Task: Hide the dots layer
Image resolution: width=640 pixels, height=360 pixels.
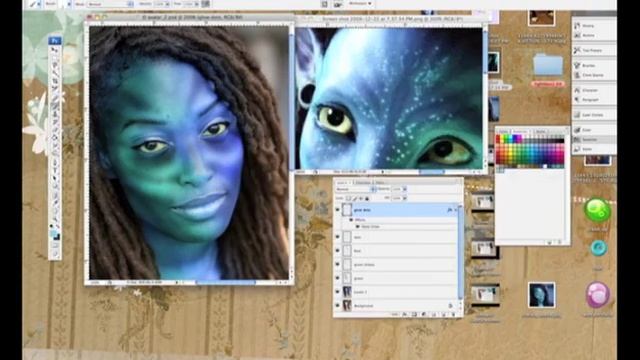Action: pyautogui.click(x=338, y=237)
